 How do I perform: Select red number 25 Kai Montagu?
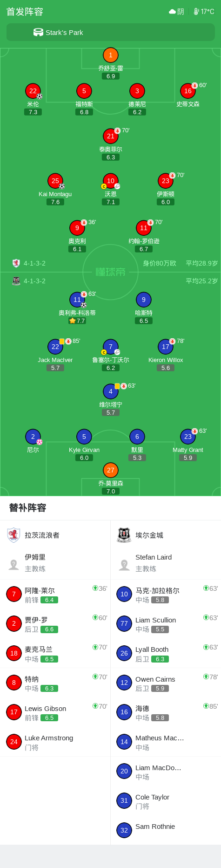pyautogui.click(x=55, y=181)
